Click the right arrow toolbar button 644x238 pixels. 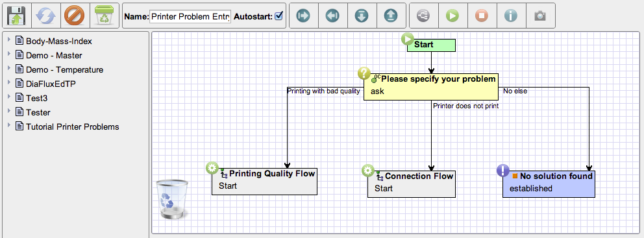303,16
